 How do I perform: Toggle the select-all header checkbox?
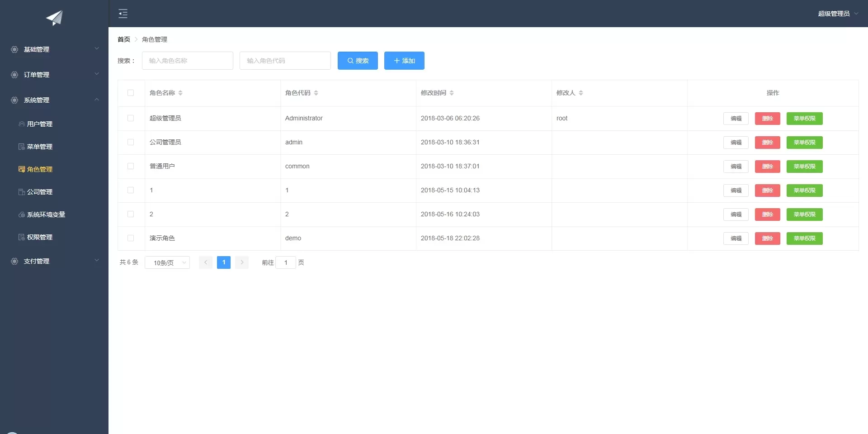click(x=131, y=93)
